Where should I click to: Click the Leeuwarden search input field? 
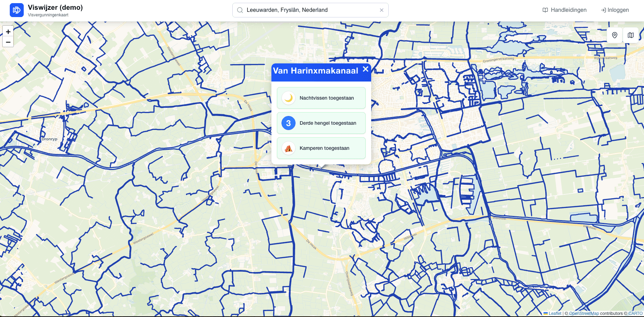pos(307,10)
